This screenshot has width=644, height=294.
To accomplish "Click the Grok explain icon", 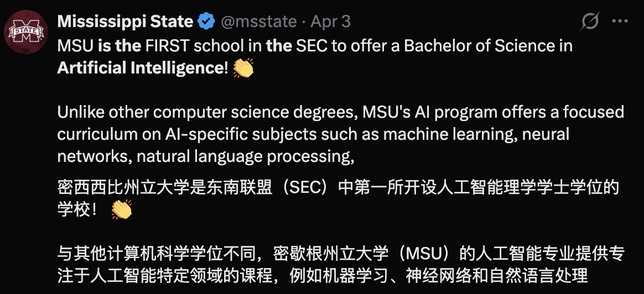I will point(590,22).
